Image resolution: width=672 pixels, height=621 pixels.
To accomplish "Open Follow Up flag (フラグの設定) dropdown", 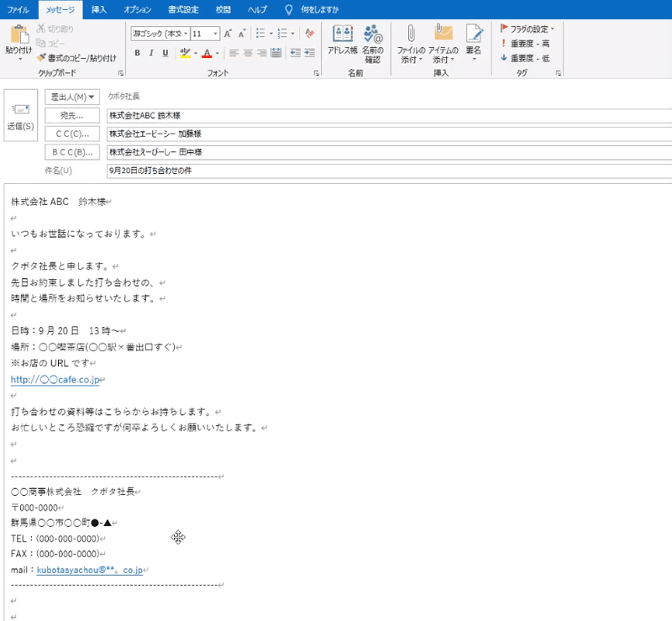I will [528, 29].
